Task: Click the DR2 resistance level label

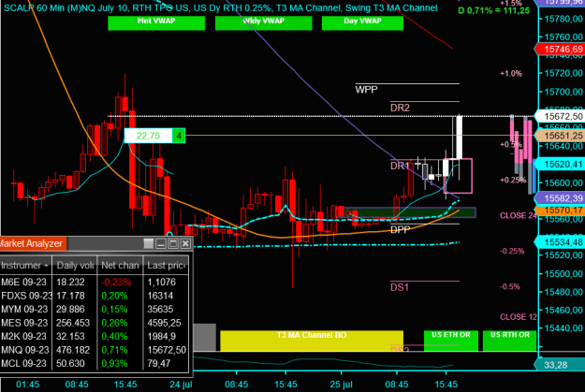Action: (x=400, y=108)
